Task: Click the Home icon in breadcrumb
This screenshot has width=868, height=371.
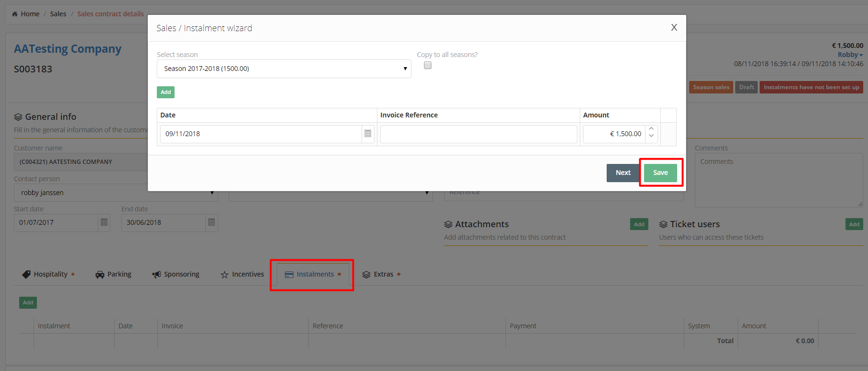Action: coord(15,14)
